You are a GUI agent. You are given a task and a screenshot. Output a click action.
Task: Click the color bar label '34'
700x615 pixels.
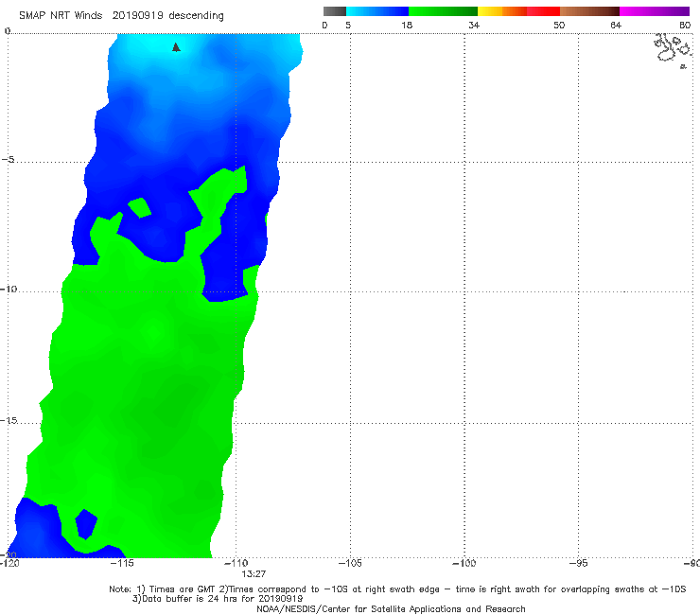tap(474, 25)
